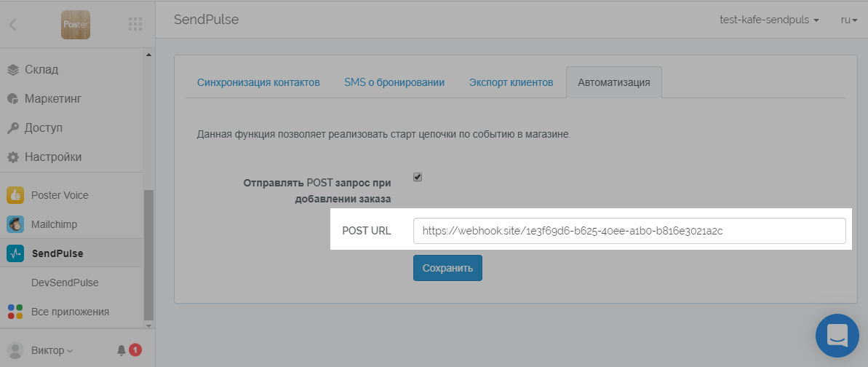Screen dimensions: 868x367
Task: Click the sidebar scroll up arrow
Action: tap(148, 55)
